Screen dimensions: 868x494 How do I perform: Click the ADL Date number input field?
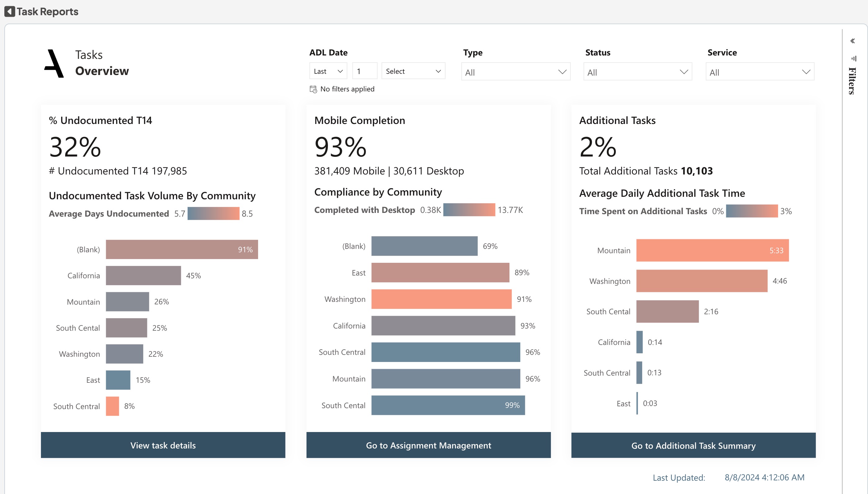tap(365, 71)
